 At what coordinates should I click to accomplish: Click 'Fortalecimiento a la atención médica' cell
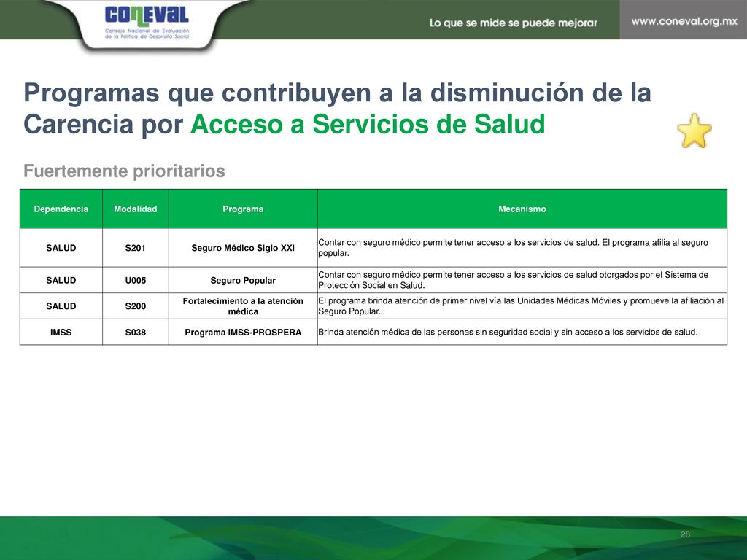(243, 306)
